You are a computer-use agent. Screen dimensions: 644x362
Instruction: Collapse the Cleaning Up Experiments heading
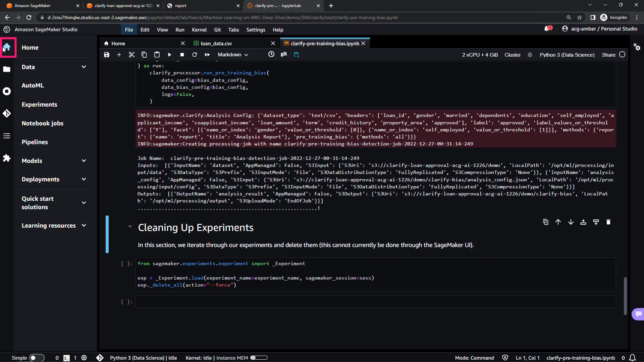point(130,227)
